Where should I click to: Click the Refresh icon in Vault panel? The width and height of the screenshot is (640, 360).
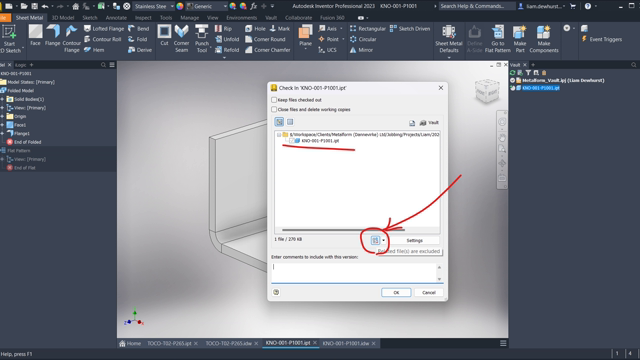513,73
